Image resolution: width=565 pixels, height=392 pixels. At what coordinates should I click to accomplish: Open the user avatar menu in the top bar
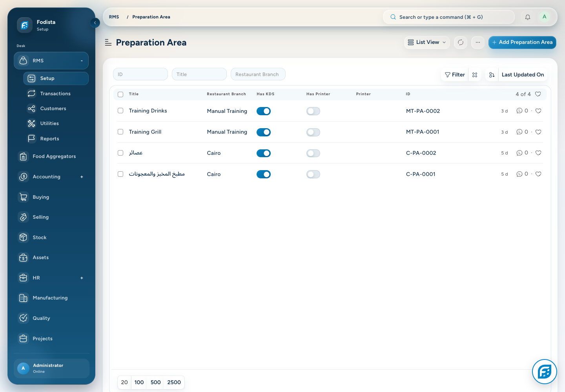(544, 17)
